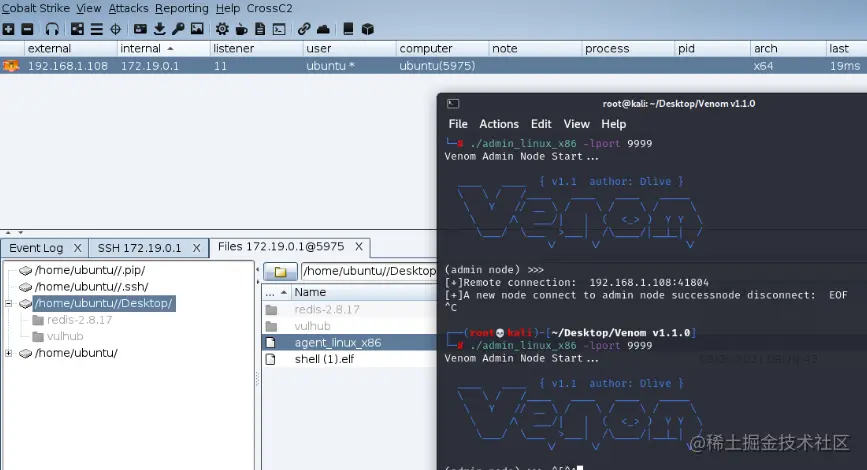Close the Event Log tab

77,248
